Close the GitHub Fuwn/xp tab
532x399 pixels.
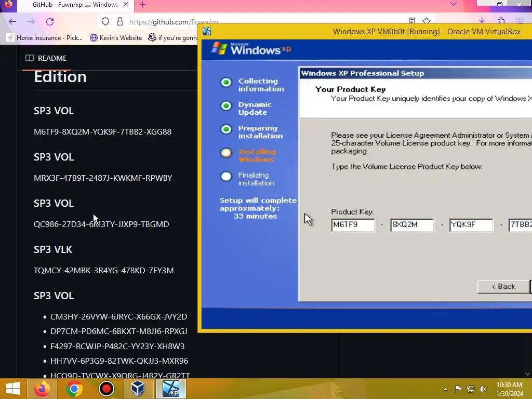click(x=126, y=5)
